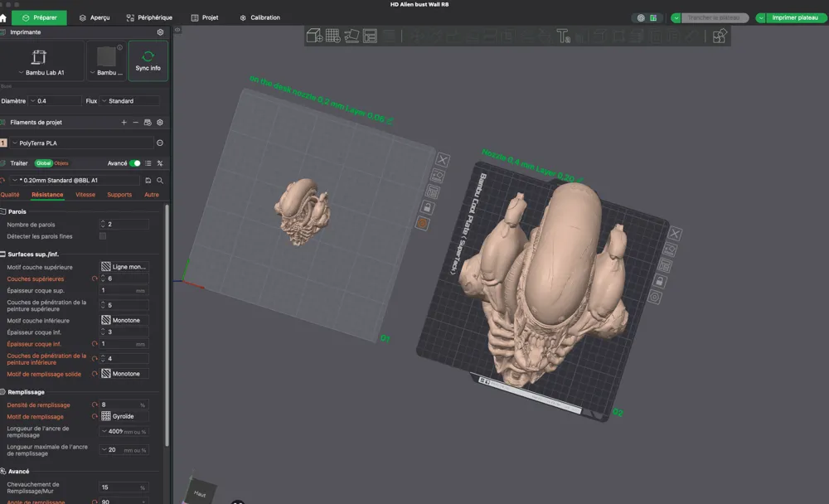Switch process scope to Objets

click(61, 163)
